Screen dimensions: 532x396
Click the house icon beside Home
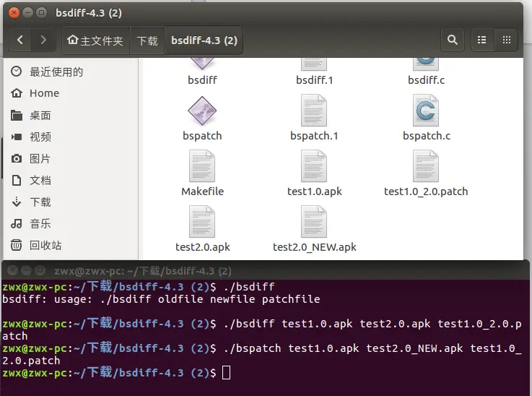click(x=17, y=93)
